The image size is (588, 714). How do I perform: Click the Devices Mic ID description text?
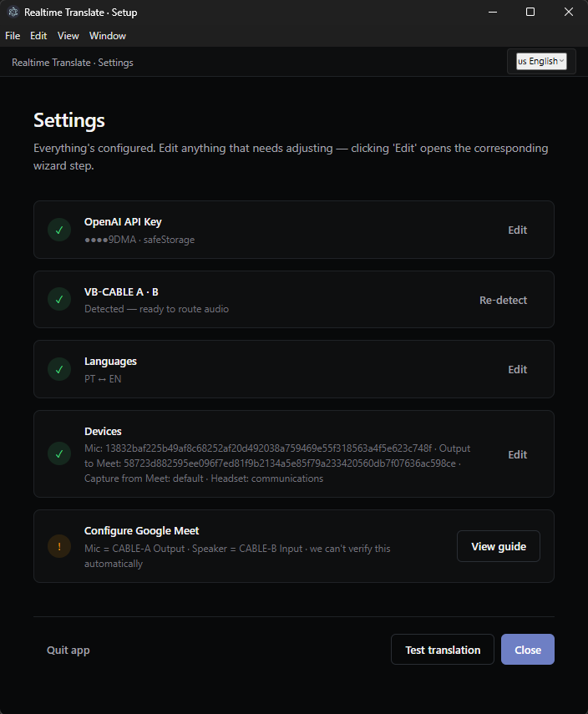pos(277,463)
